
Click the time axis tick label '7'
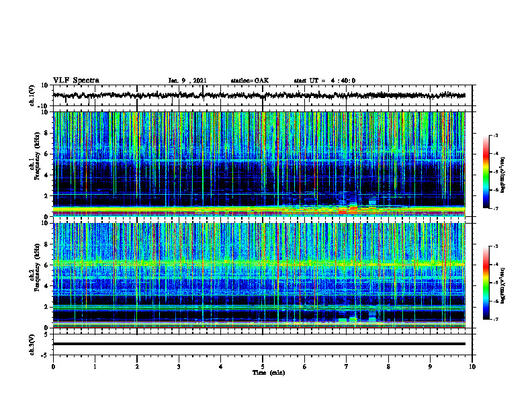tap(347, 366)
